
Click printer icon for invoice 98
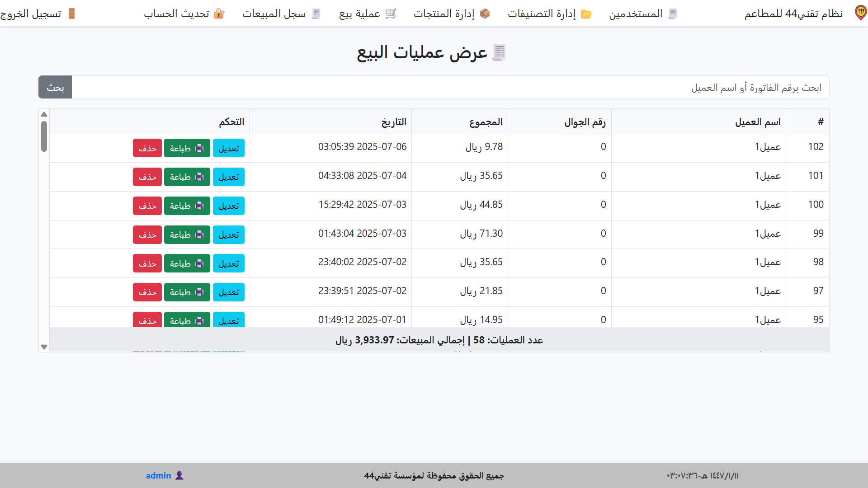pyautogui.click(x=199, y=263)
